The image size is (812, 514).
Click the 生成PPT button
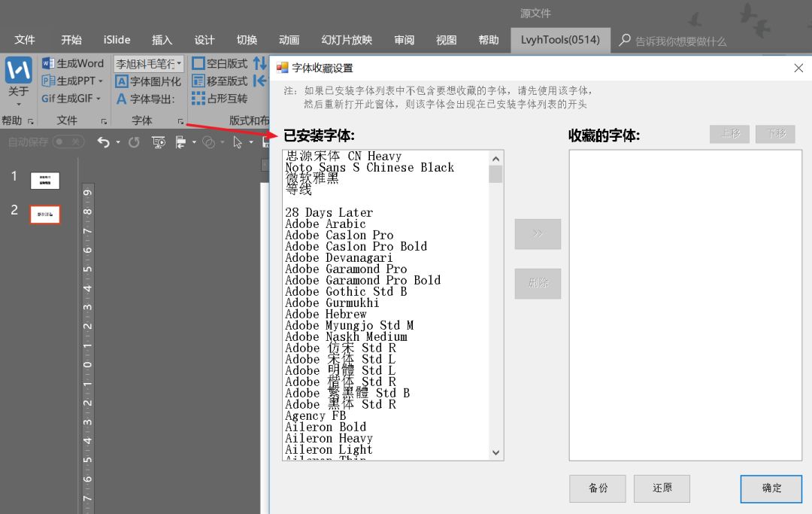click(x=72, y=81)
